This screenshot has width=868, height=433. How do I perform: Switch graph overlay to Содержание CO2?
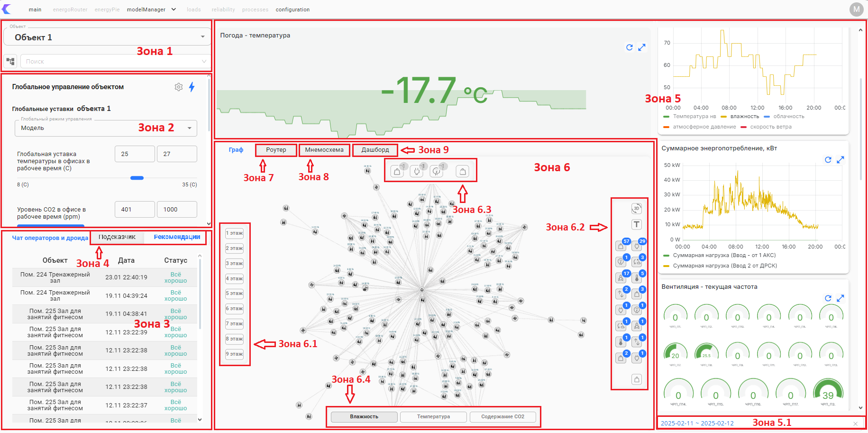tap(503, 417)
